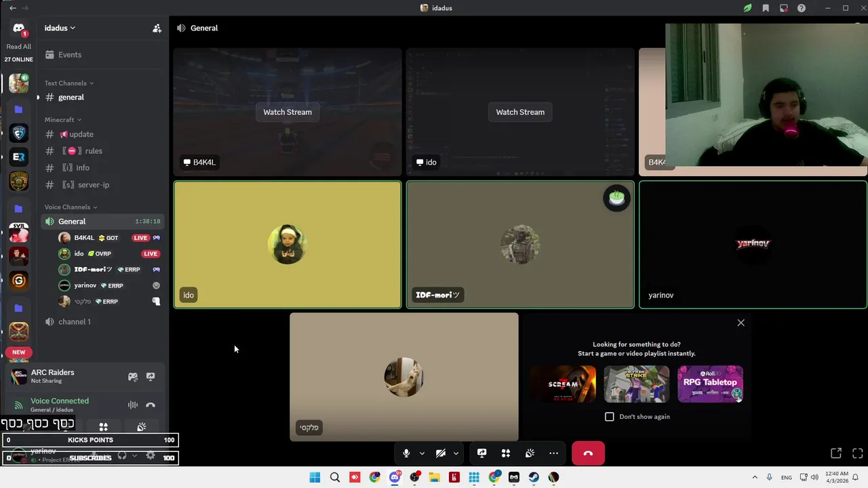The height and width of the screenshot is (488, 868).
Task: Select the yarinov participant tile
Action: [753, 245]
